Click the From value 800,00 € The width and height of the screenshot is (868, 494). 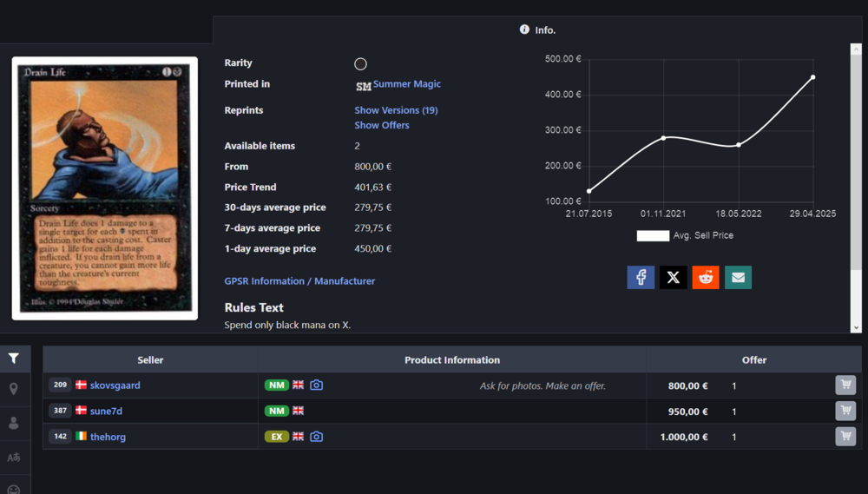pyautogui.click(x=373, y=167)
